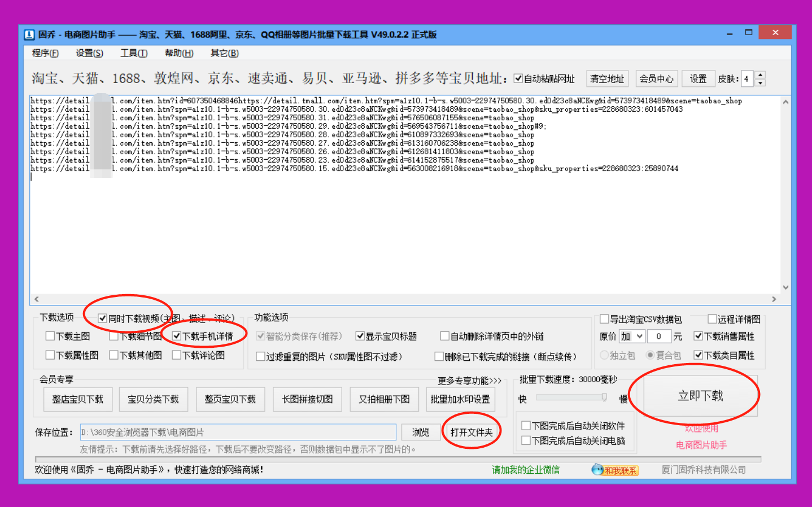The height and width of the screenshot is (507, 812).
Task: Open the 设置(S) menu
Action: [89, 53]
